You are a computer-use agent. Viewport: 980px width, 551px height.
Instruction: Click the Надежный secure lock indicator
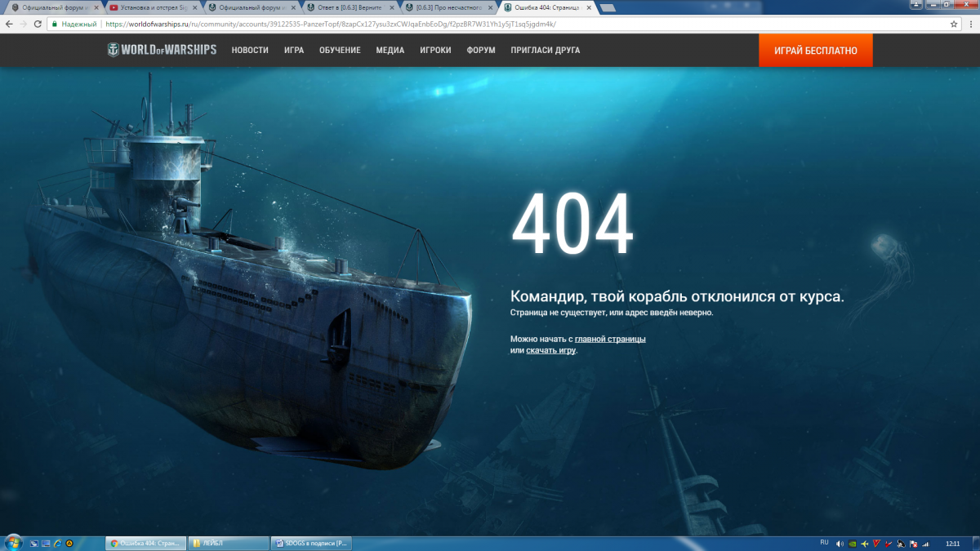click(74, 24)
